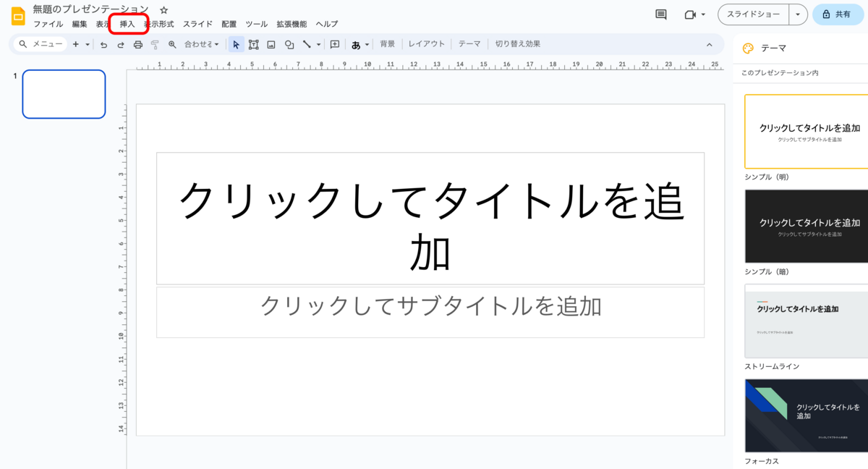Open the ツール menu
The height and width of the screenshot is (469, 868).
point(257,24)
